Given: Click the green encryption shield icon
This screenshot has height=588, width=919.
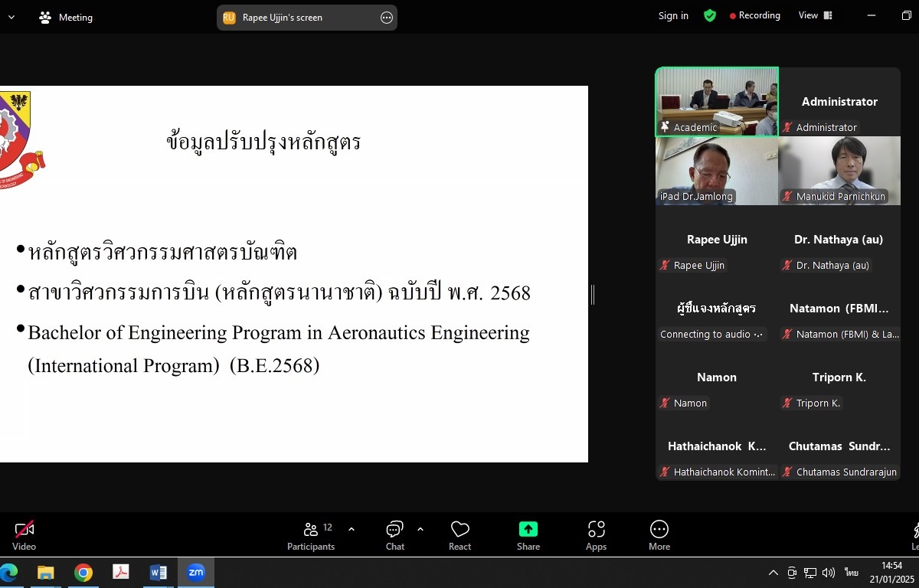Looking at the screenshot, I should (710, 16).
